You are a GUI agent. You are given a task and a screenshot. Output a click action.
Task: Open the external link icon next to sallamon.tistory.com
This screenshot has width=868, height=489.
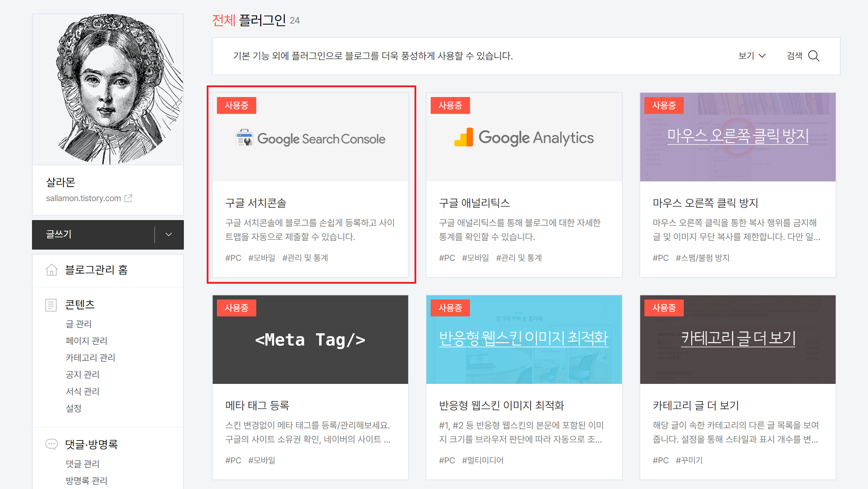(129, 198)
